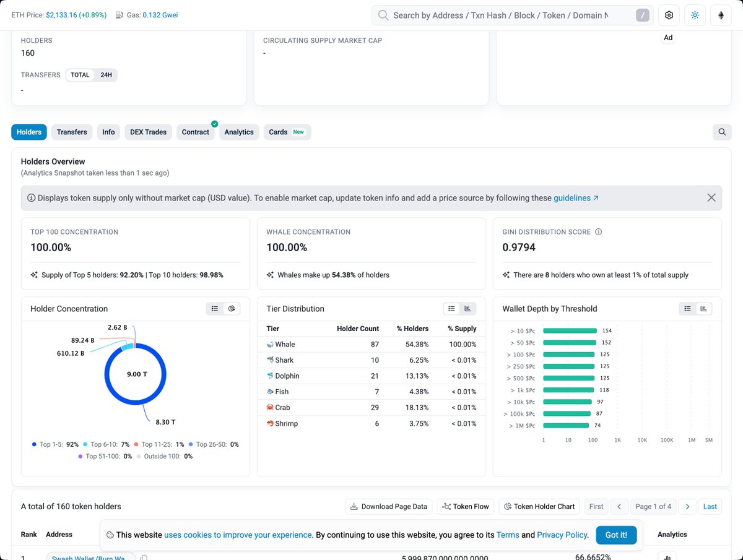
Task: Open Token Flow
Action: click(x=466, y=506)
